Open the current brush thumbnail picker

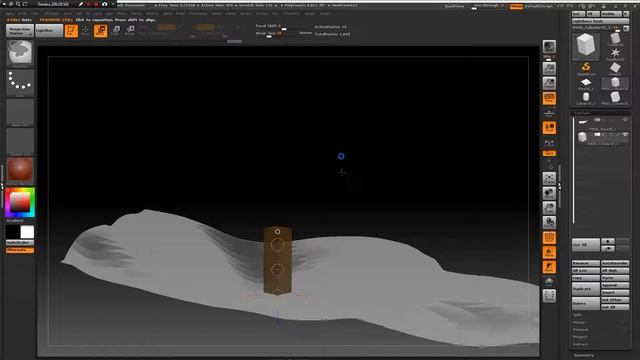click(x=20, y=53)
